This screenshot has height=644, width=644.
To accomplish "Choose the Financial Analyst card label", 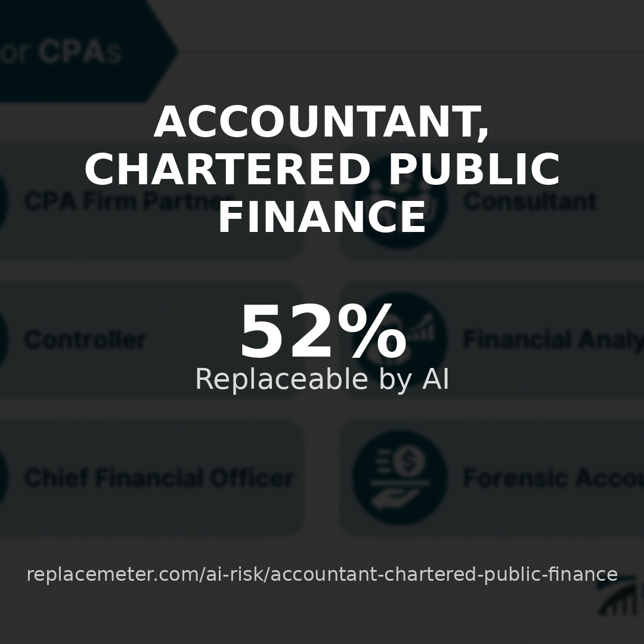I will click(x=552, y=339).
